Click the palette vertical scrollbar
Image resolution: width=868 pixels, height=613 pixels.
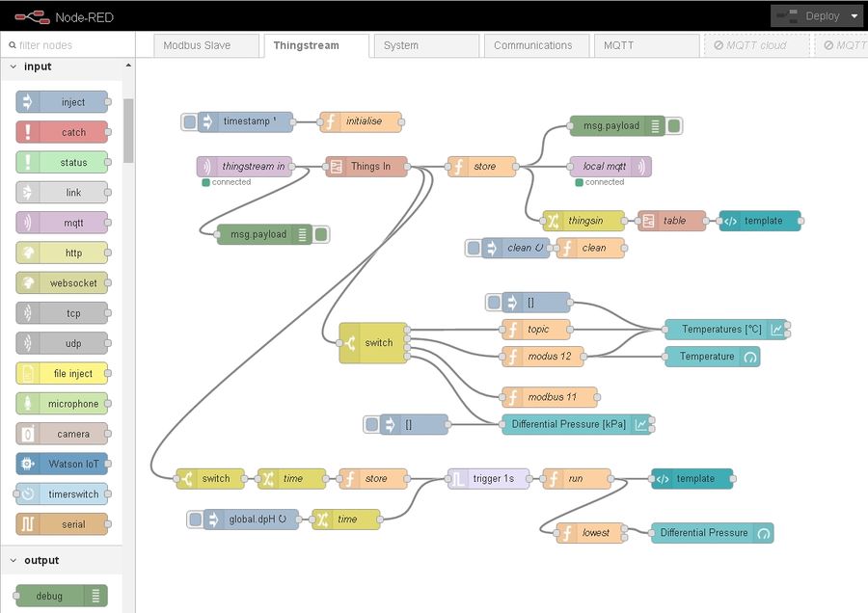pos(128,130)
